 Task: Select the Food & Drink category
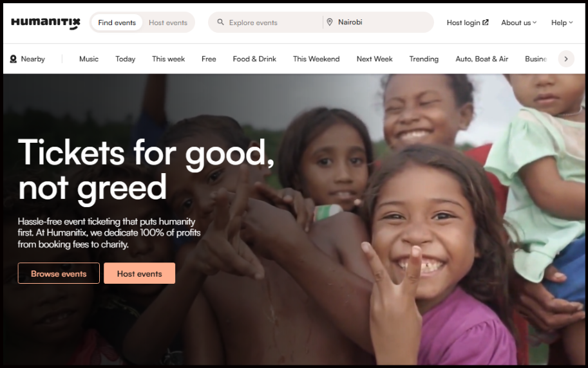pyautogui.click(x=254, y=59)
